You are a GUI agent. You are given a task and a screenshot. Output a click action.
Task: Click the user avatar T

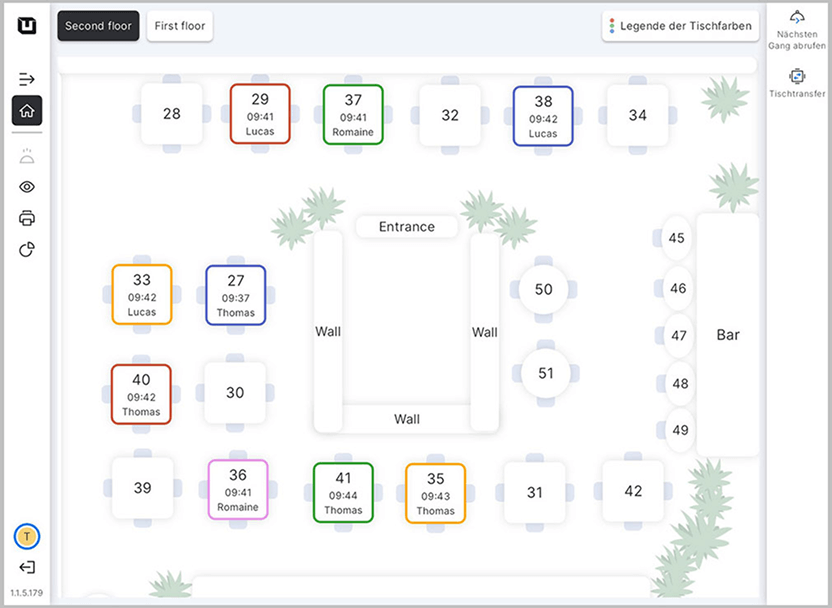(x=27, y=537)
